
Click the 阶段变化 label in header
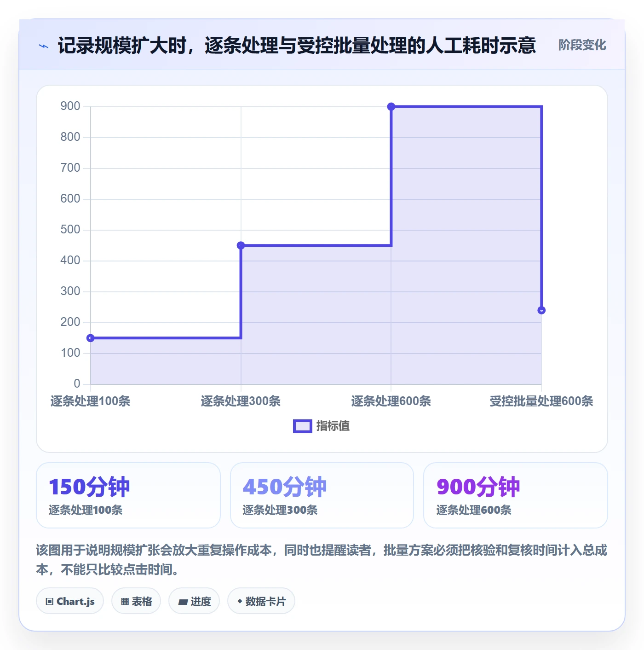point(582,45)
